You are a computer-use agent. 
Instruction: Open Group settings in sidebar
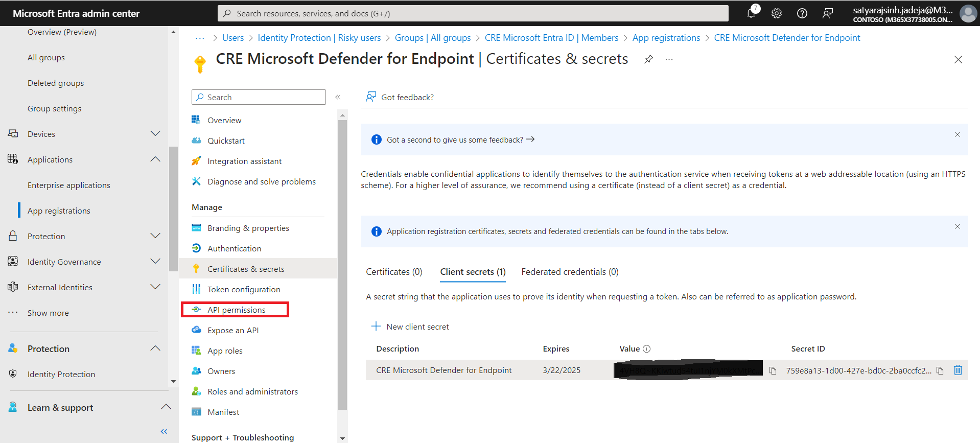point(54,108)
